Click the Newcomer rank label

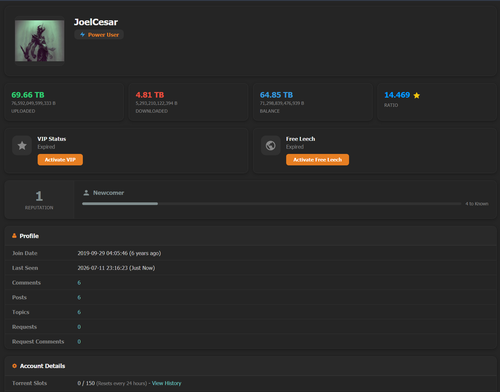tap(108, 193)
